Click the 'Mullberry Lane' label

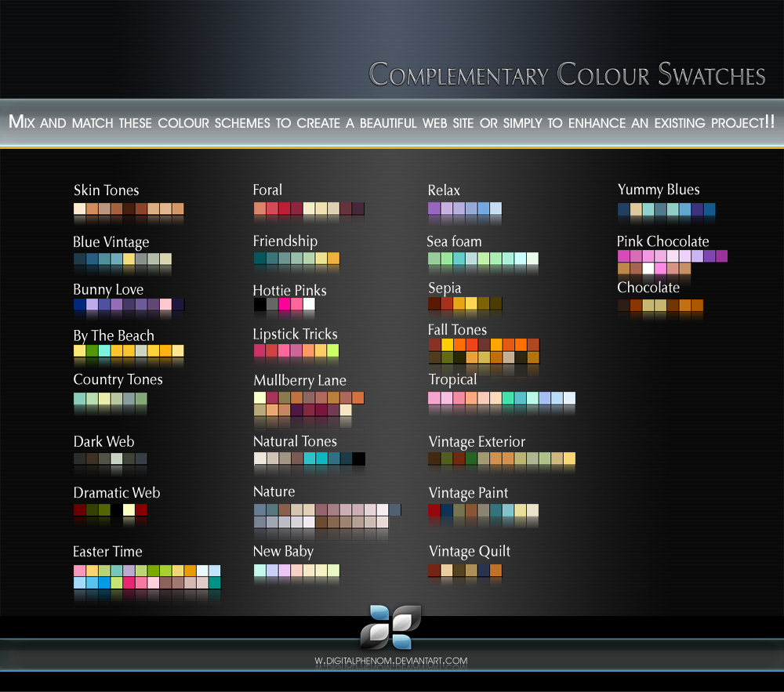coord(299,380)
